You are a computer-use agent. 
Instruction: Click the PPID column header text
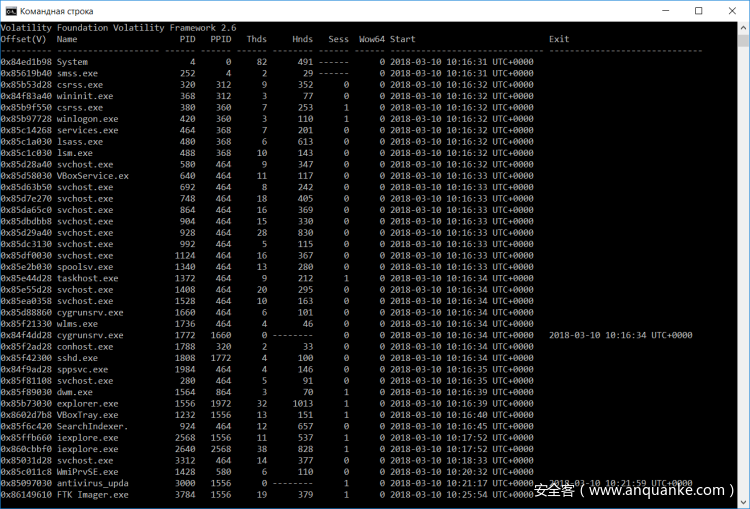[221, 39]
